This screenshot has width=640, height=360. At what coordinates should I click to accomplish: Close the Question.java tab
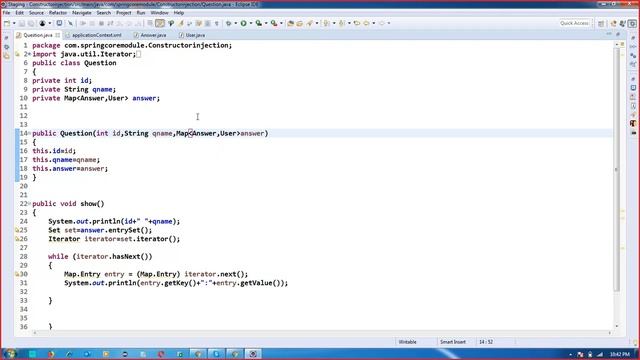(x=58, y=35)
